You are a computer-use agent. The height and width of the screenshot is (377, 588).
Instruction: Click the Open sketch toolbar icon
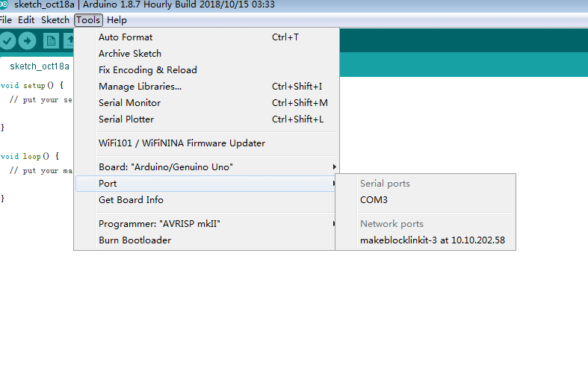click(69, 41)
